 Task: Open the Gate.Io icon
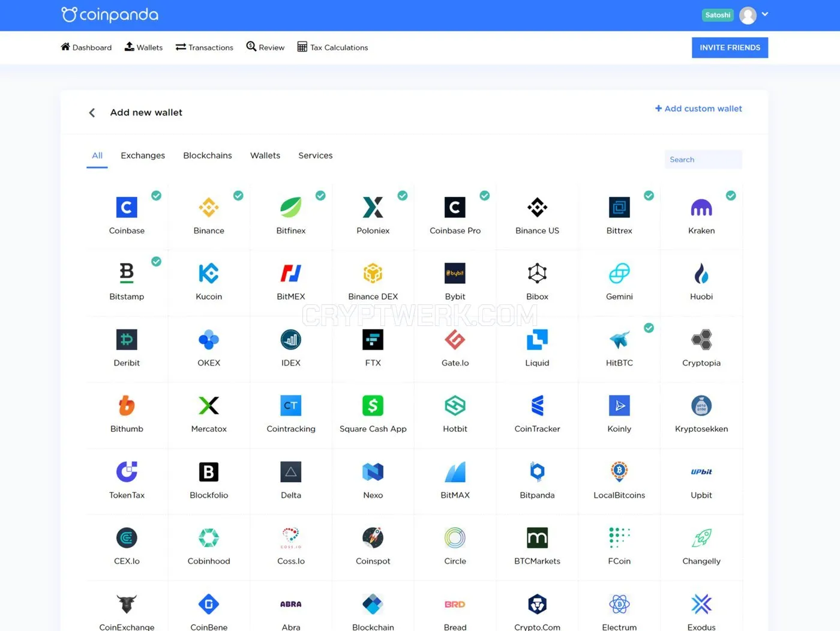tap(455, 340)
